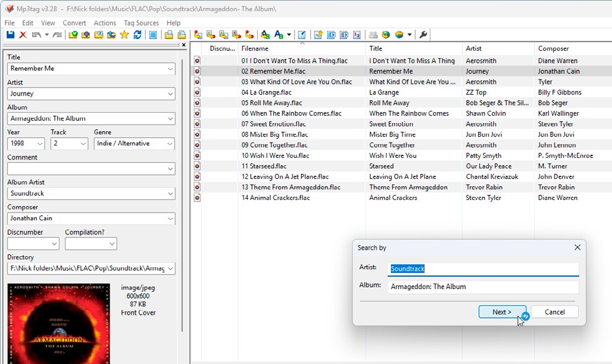Click the Mp3tag app icon in title bar

[x=9, y=9]
